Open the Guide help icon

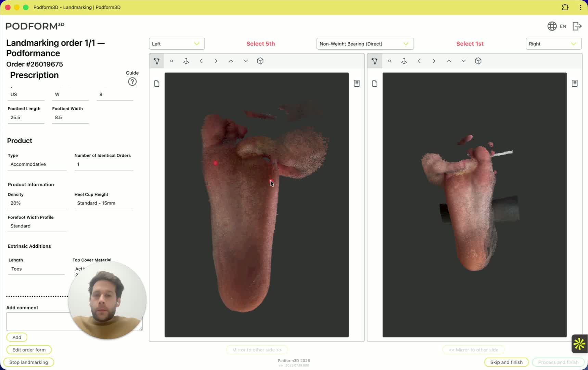[132, 82]
